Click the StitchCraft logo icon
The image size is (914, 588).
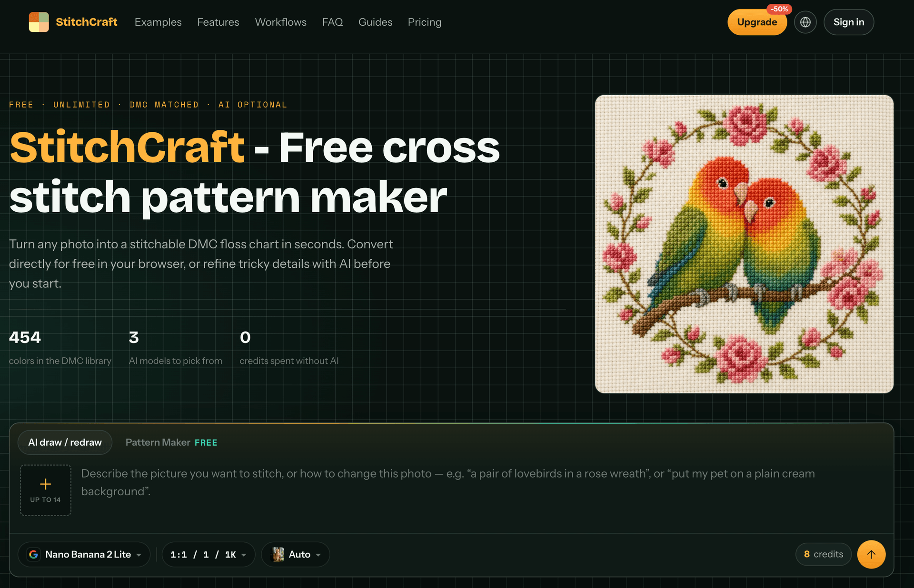pyautogui.click(x=39, y=22)
